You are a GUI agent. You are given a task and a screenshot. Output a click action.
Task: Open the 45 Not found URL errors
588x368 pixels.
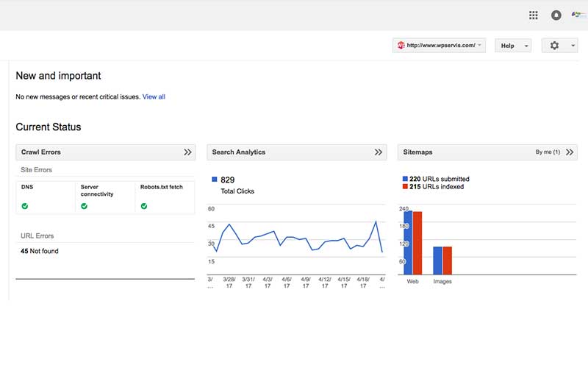click(x=40, y=252)
